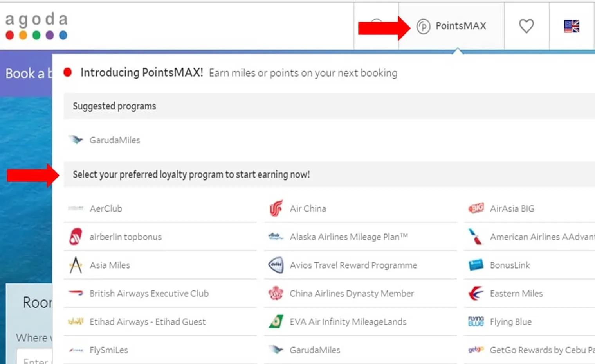
Task: Click the Asia Miles logo icon
Action: coord(76,265)
